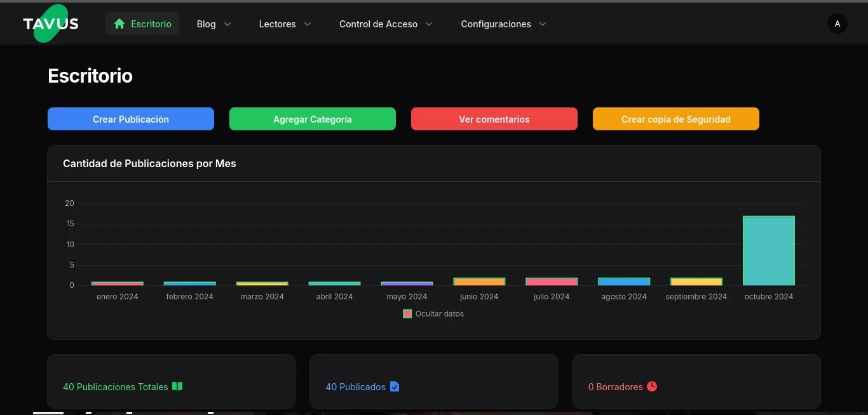Image resolution: width=868 pixels, height=415 pixels.
Task: Click the pink legend color box
Action: click(407, 314)
